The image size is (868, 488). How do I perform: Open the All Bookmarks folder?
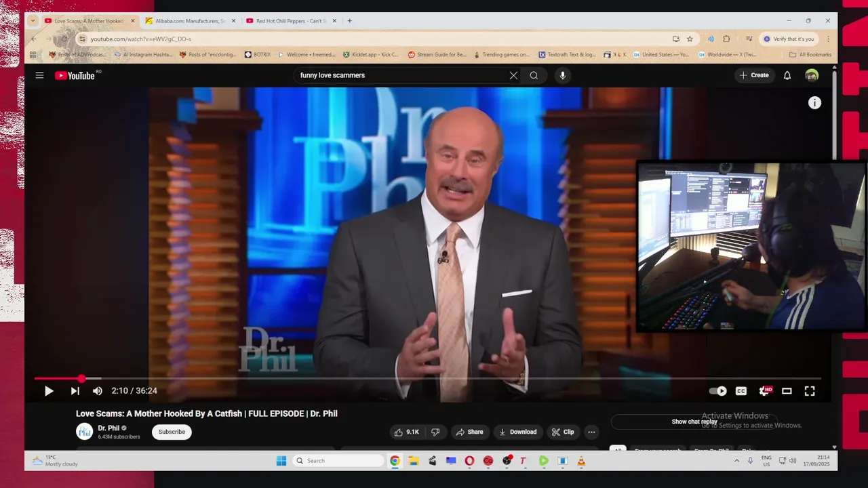pyautogui.click(x=810, y=55)
